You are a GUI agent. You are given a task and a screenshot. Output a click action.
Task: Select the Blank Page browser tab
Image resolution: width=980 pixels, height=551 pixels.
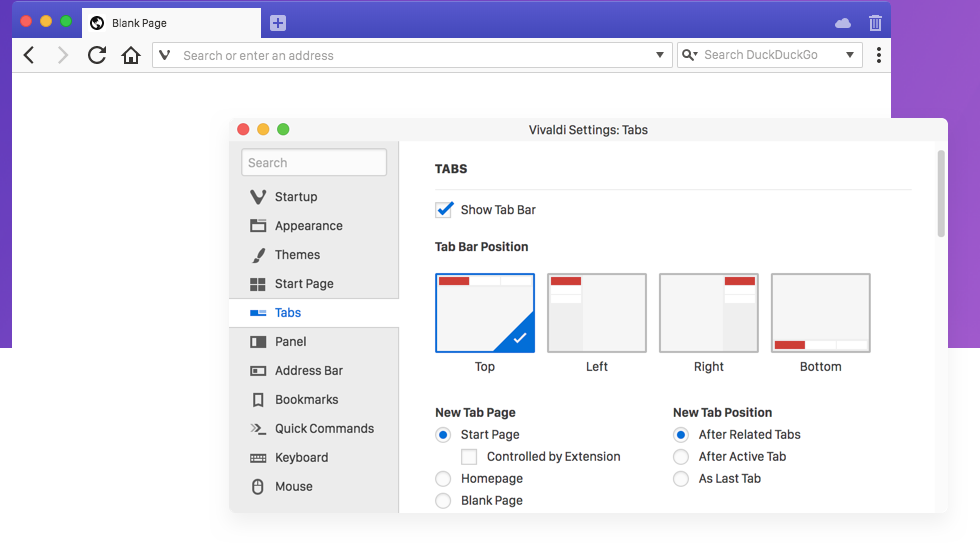172,23
